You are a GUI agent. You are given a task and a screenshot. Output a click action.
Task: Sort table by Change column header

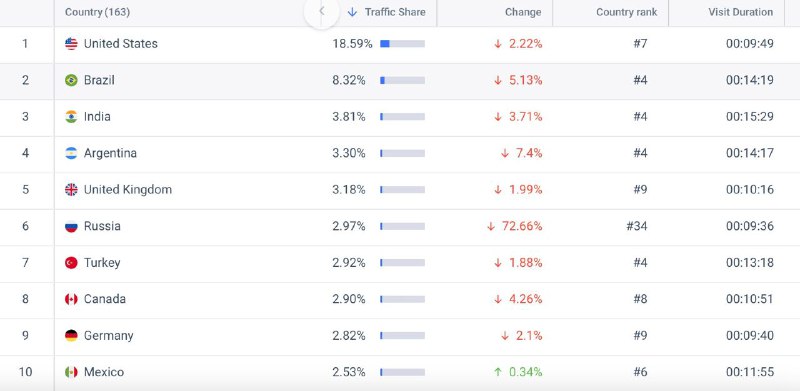pos(523,12)
